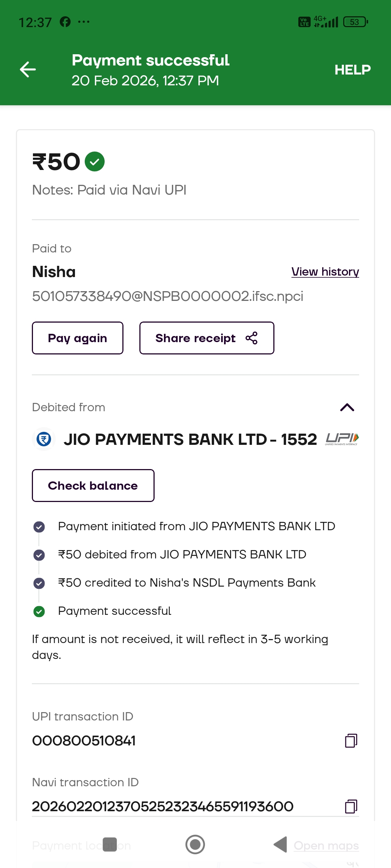Open View history link for Nisha

pyautogui.click(x=325, y=272)
